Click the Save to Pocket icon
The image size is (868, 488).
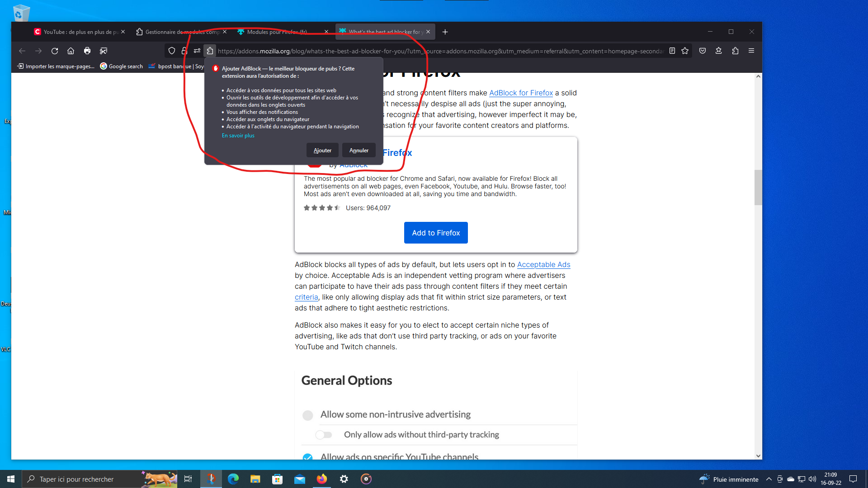coord(703,51)
